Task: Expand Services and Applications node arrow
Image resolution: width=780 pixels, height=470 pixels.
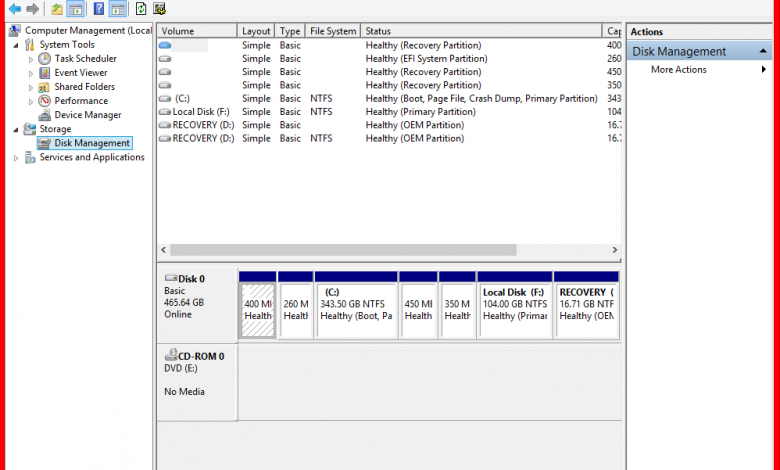Action: 16,158
